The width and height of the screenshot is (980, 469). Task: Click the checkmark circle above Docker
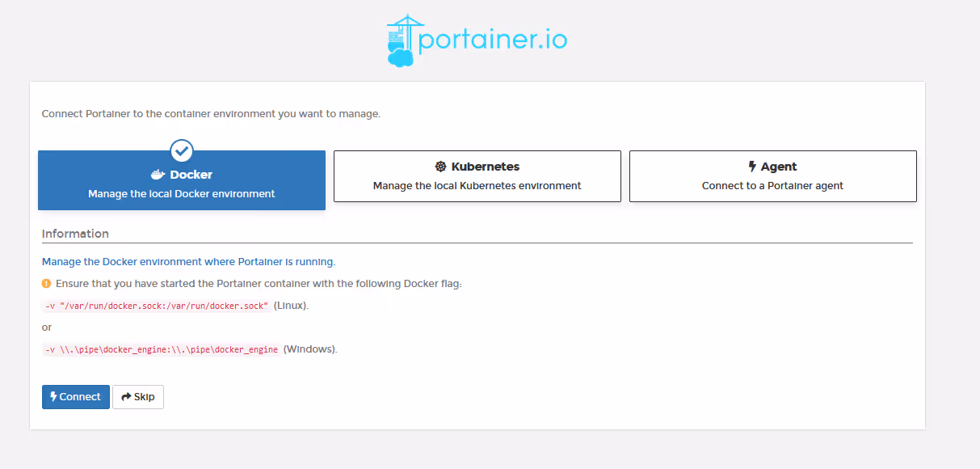[x=182, y=150]
